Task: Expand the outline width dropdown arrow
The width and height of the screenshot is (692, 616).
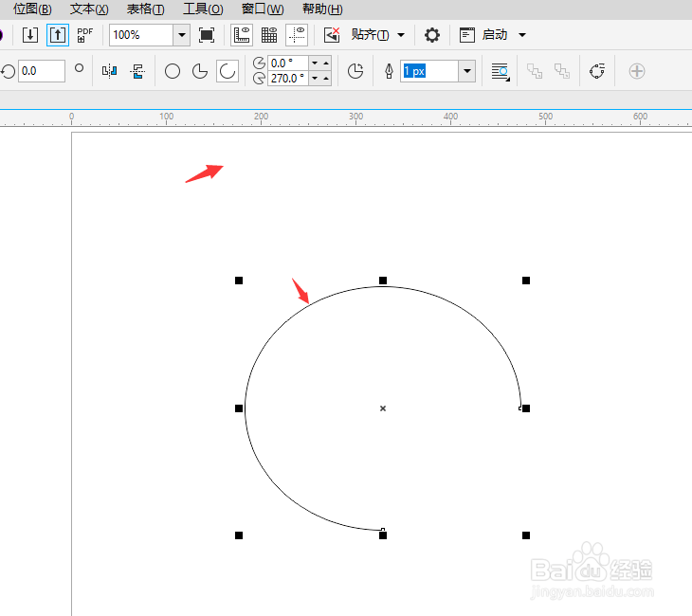Action: point(467,70)
